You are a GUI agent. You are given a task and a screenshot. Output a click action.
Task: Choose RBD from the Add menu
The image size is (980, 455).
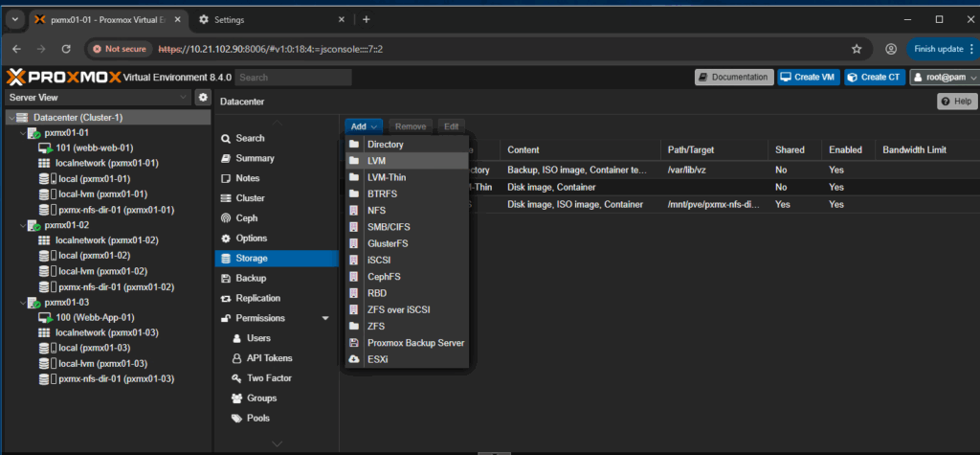pyautogui.click(x=407, y=293)
